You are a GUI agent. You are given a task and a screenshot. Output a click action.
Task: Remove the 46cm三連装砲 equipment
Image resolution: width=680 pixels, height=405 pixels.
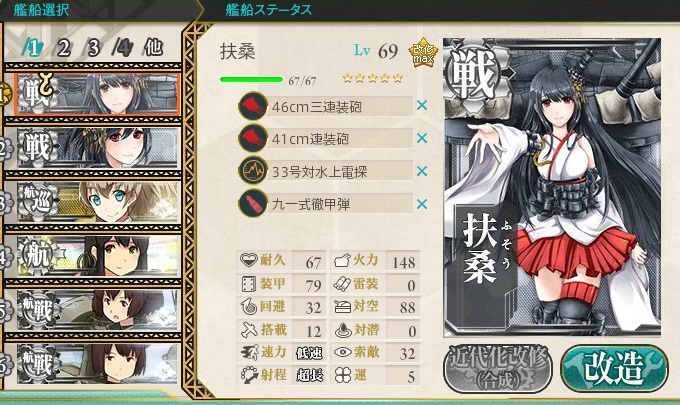[422, 105]
